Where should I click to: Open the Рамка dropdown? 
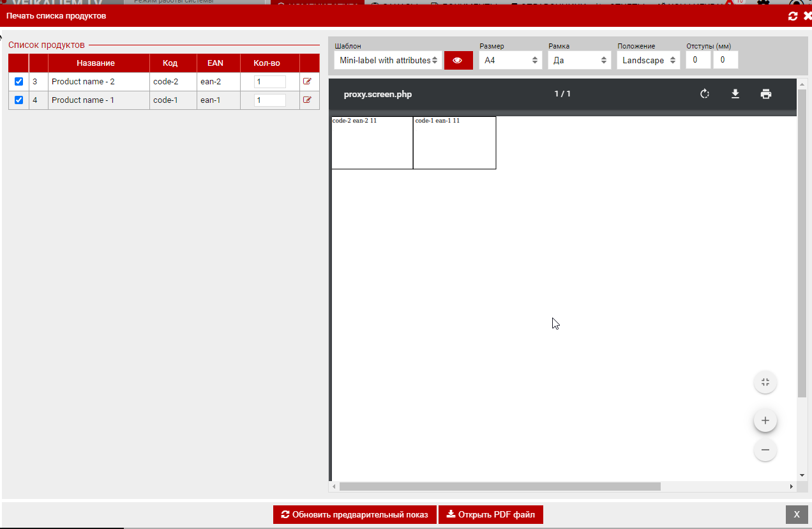pos(579,60)
